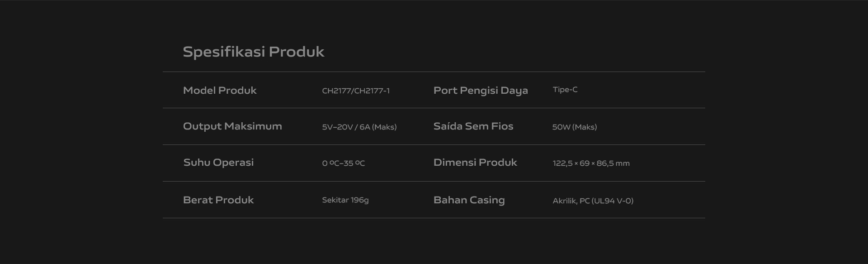Click the divider line below Output Maksimum row
The width and height of the screenshot is (868, 264).
pyautogui.click(x=434, y=144)
